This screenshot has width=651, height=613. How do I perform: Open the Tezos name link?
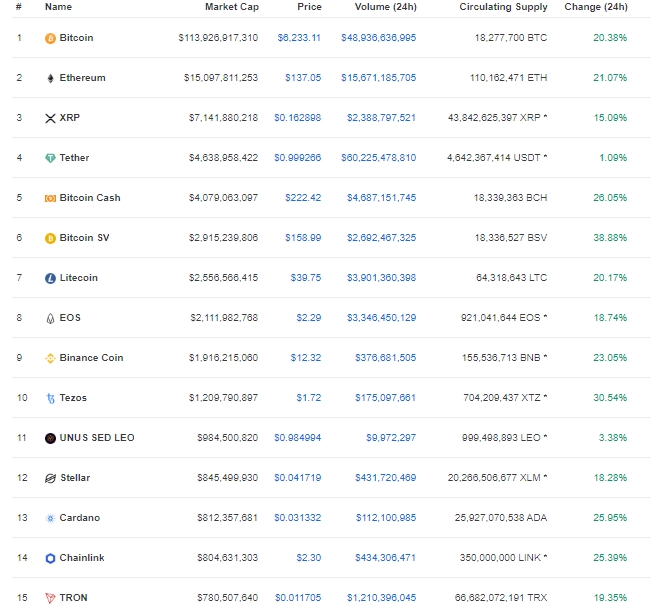(73, 398)
